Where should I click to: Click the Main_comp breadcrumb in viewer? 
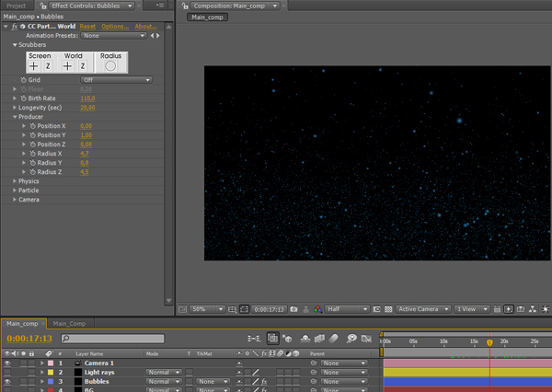pos(207,17)
